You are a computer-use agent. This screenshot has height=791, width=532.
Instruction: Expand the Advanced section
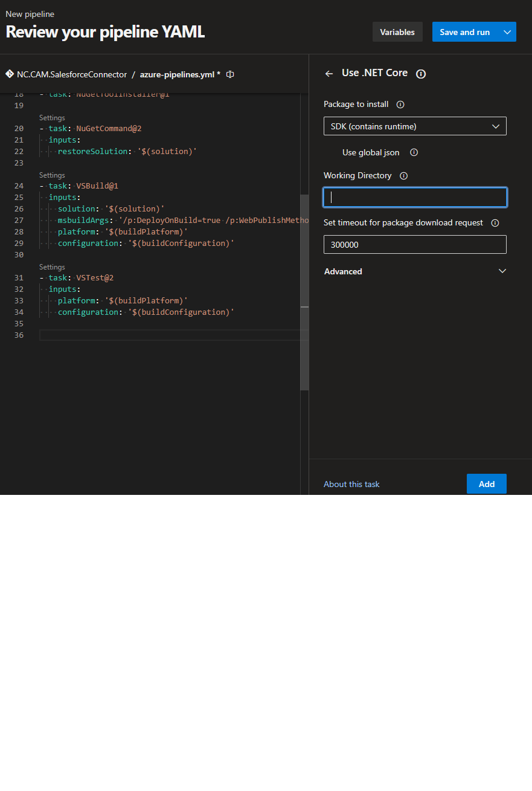[415, 271]
